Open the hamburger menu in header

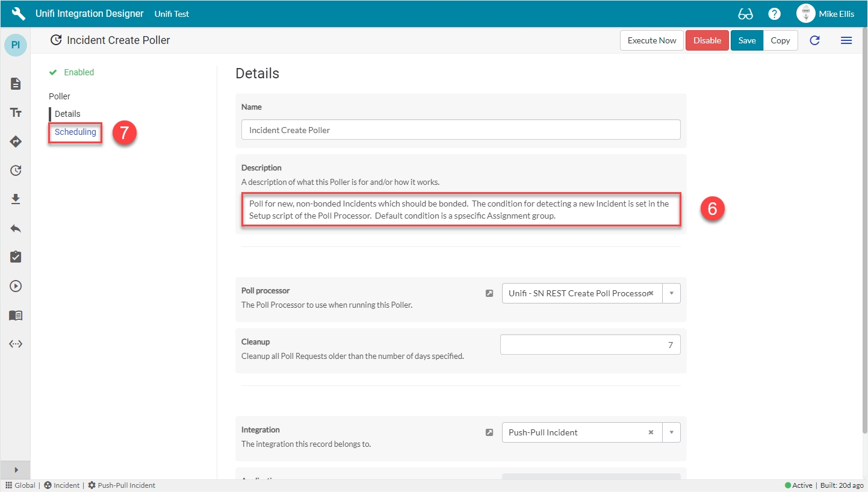tap(846, 40)
